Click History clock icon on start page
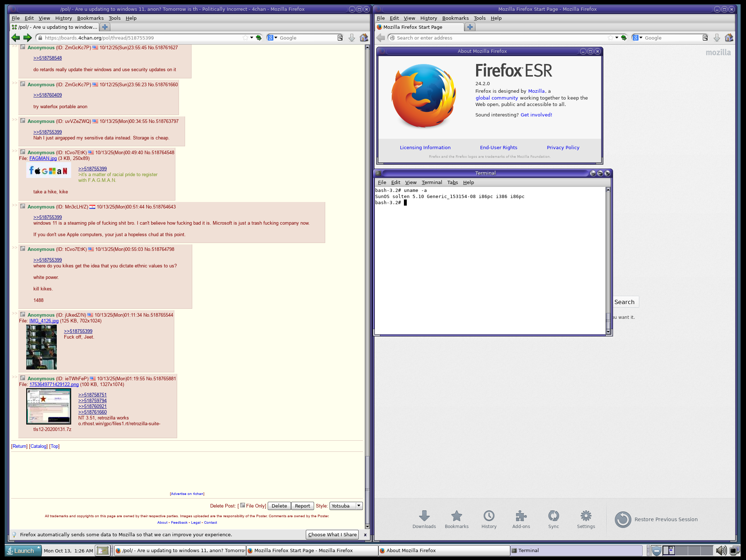Image resolution: width=746 pixels, height=560 pixels. (x=489, y=516)
